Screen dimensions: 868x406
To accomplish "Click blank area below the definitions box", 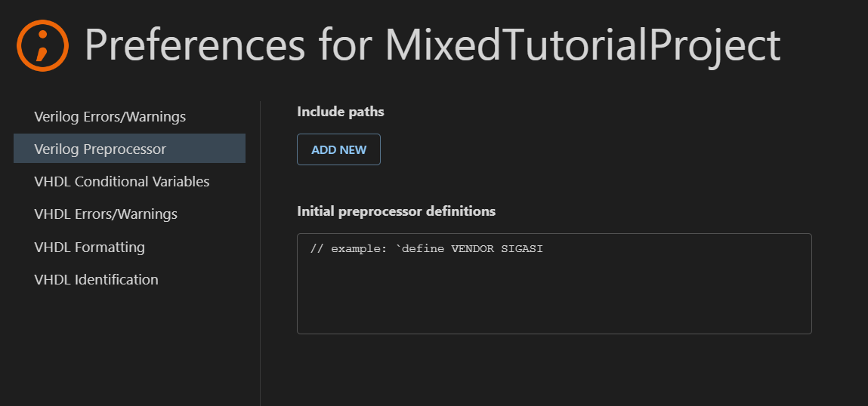I will pyautogui.click(x=554, y=370).
